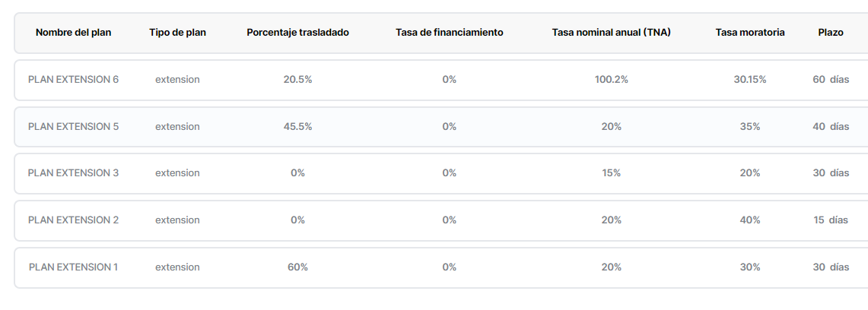Open the PLAN EXTENSION 6 row

point(73,80)
